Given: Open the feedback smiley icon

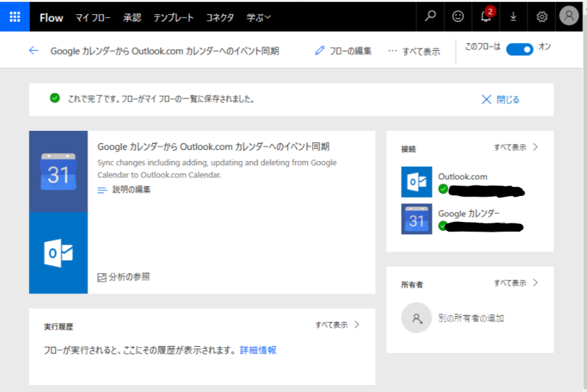Looking at the screenshot, I should tap(458, 16).
